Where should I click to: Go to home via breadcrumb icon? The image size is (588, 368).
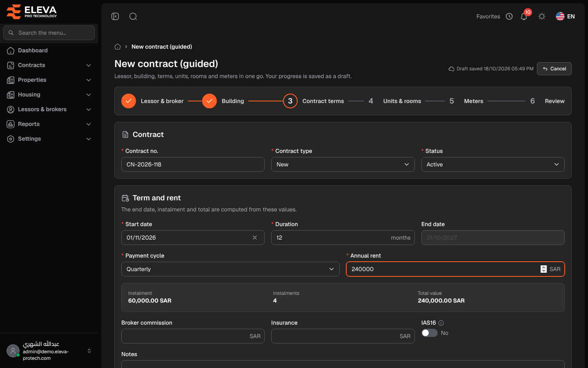[118, 47]
